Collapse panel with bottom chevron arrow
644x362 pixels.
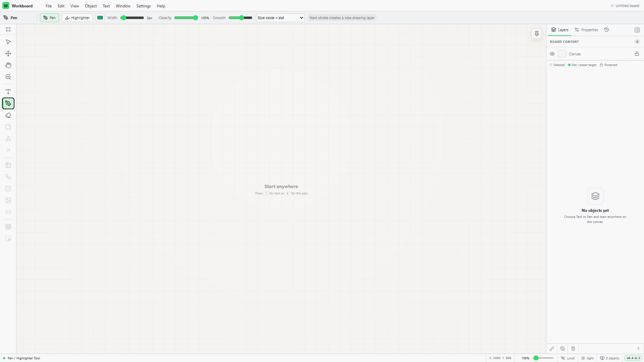tap(638, 349)
